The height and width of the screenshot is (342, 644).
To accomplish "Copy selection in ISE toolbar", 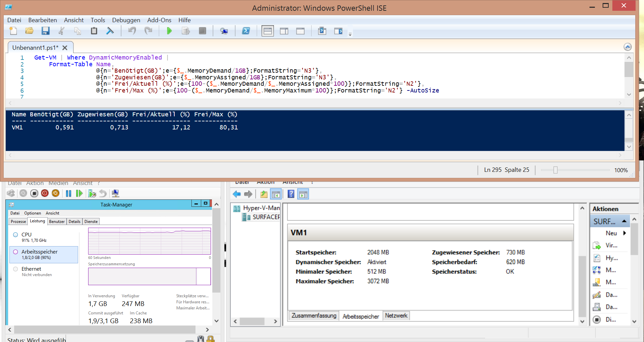I will pos(78,31).
